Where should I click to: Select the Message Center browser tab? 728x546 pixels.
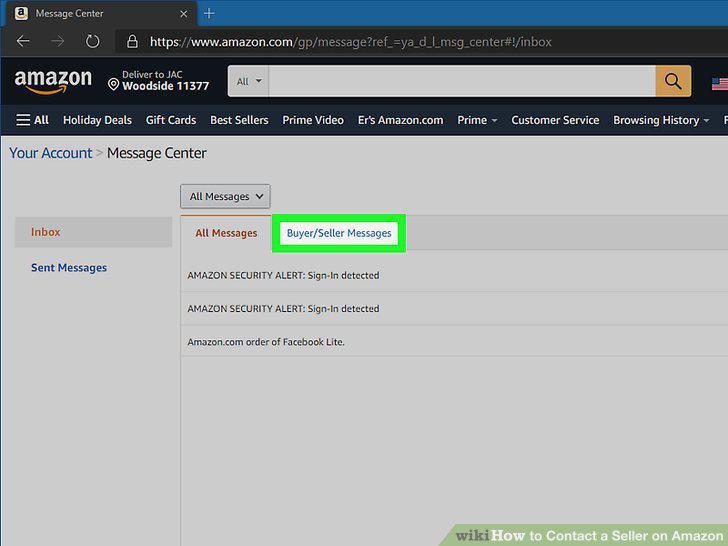coord(101,14)
